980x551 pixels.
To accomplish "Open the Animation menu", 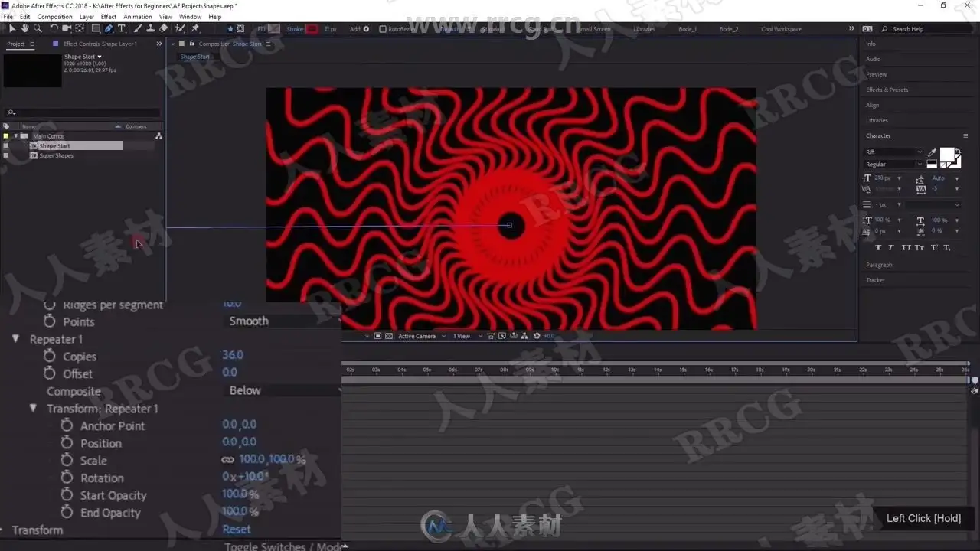I will tap(138, 17).
